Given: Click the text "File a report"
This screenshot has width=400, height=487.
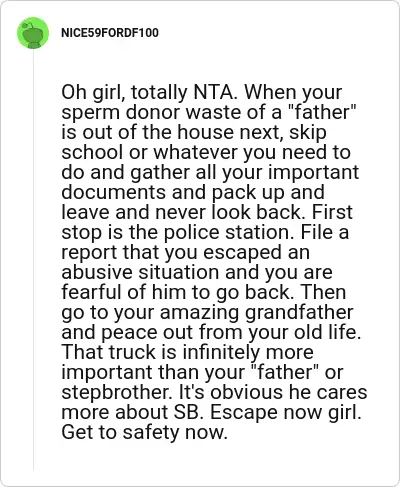Looking at the screenshot, I should 205,242.
